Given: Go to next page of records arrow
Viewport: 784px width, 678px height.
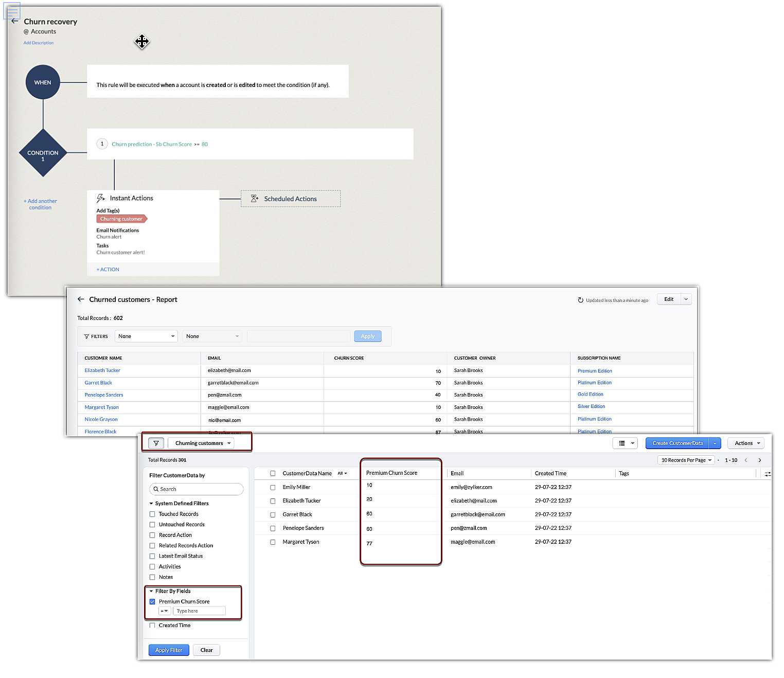Looking at the screenshot, I should click(x=760, y=460).
